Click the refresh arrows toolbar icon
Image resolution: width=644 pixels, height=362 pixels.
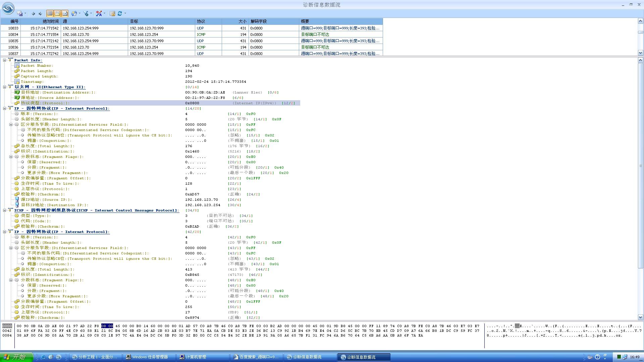(120, 13)
